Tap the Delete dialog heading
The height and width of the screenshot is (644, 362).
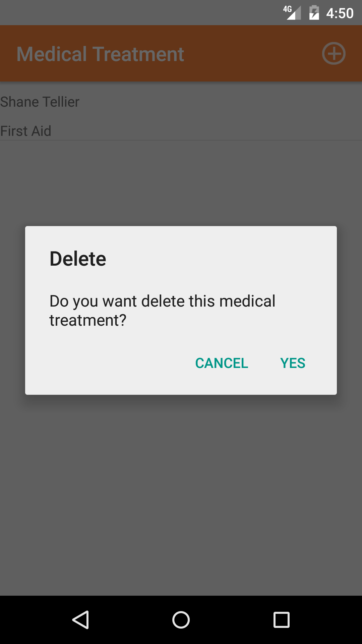point(78,259)
